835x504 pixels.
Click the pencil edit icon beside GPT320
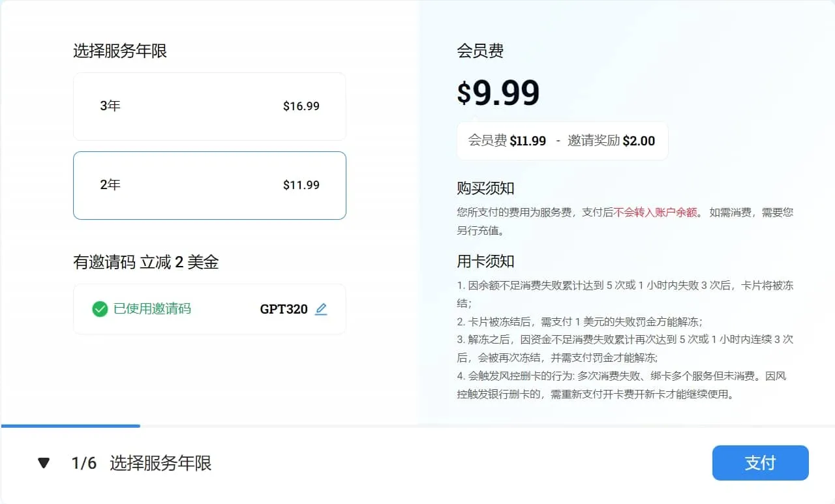[x=320, y=309]
